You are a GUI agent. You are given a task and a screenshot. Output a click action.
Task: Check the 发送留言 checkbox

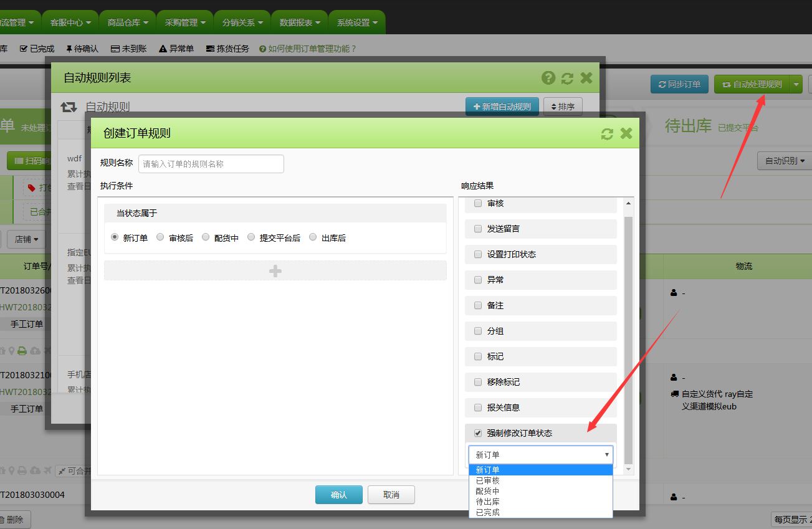(x=478, y=229)
